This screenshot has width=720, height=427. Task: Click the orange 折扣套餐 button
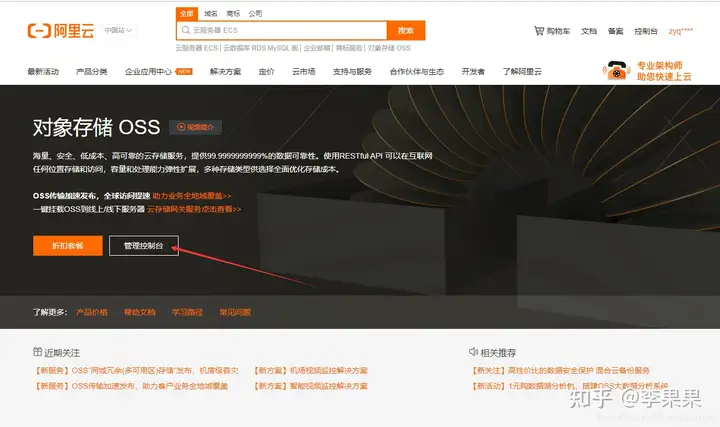(68, 246)
